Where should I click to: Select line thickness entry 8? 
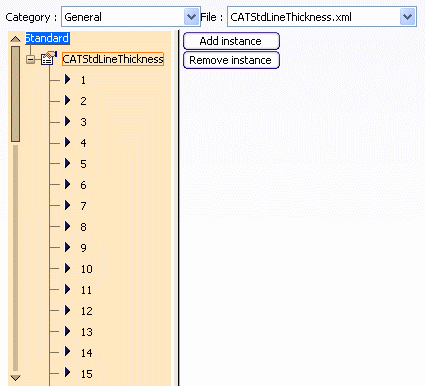pos(83,227)
